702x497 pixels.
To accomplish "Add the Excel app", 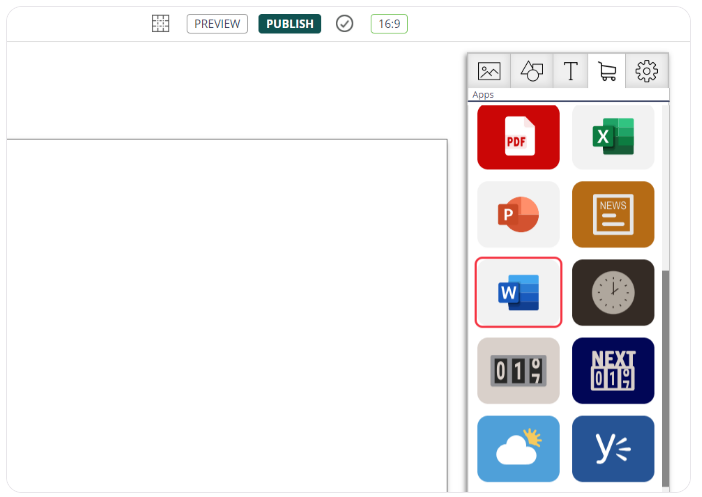I will pos(613,137).
